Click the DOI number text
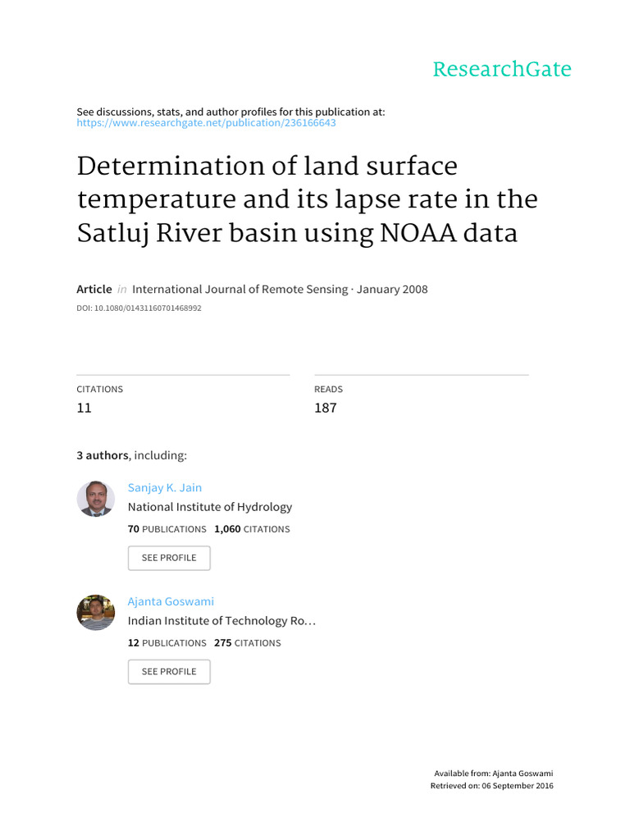 click(139, 308)
